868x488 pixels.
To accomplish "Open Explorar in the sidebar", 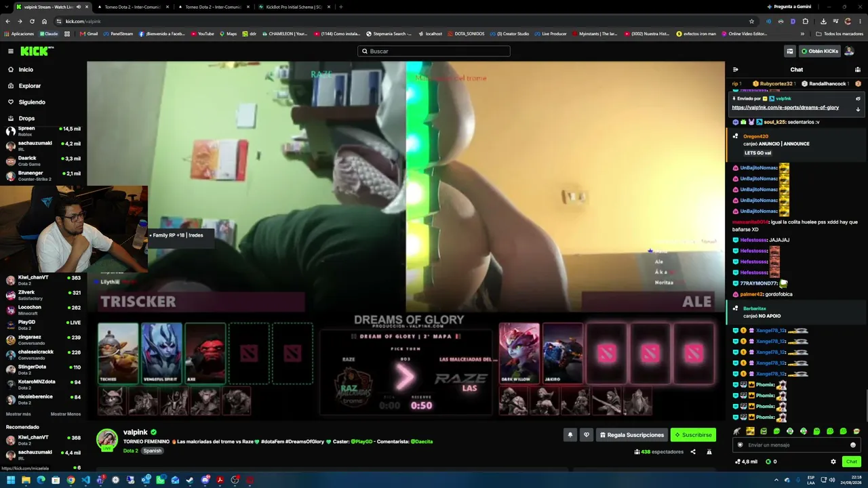I will pyautogui.click(x=30, y=86).
